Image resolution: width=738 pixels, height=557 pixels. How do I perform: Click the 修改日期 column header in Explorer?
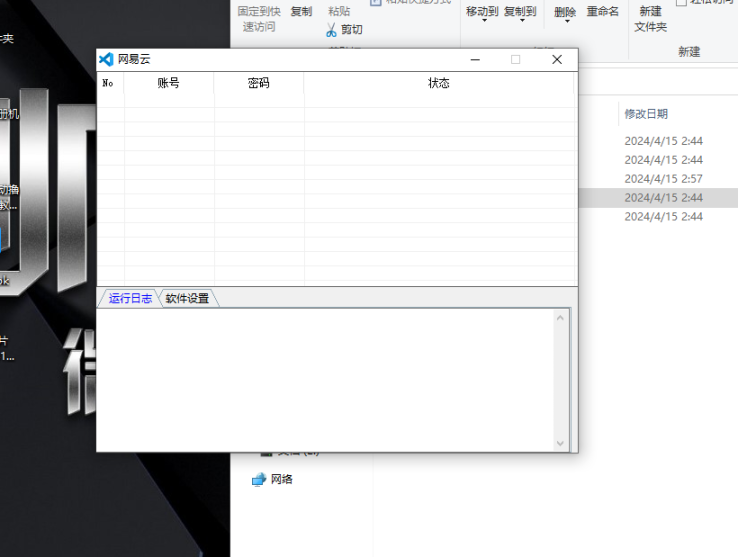(646, 114)
